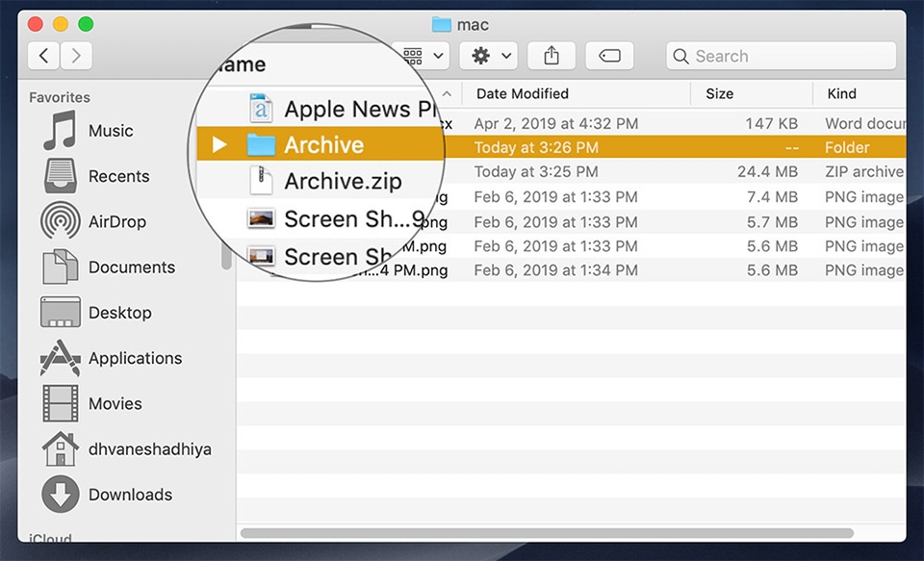Open Movies folder in sidebar
The image size is (924, 561).
pyautogui.click(x=115, y=404)
